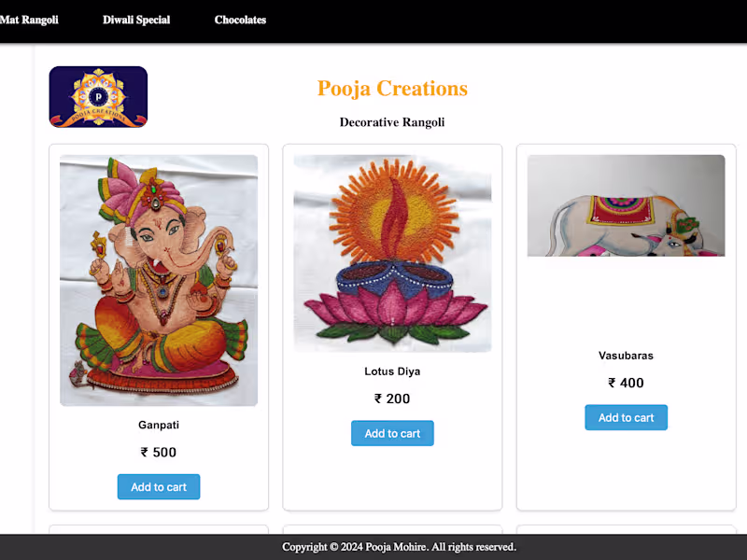Screen dimensions: 747x560
Task: Add Ganpati rangoli to cart
Action: click(159, 486)
